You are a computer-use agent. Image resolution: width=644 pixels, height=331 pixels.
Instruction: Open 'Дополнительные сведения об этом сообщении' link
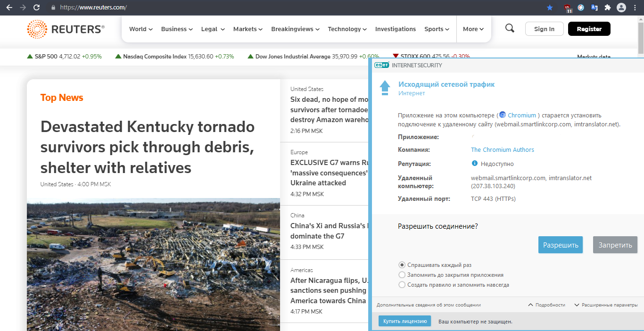point(429,305)
